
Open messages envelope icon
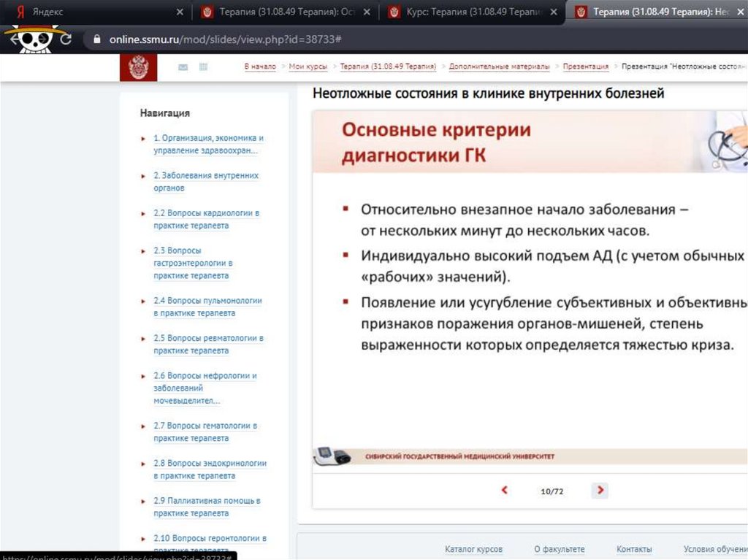pyautogui.click(x=183, y=67)
